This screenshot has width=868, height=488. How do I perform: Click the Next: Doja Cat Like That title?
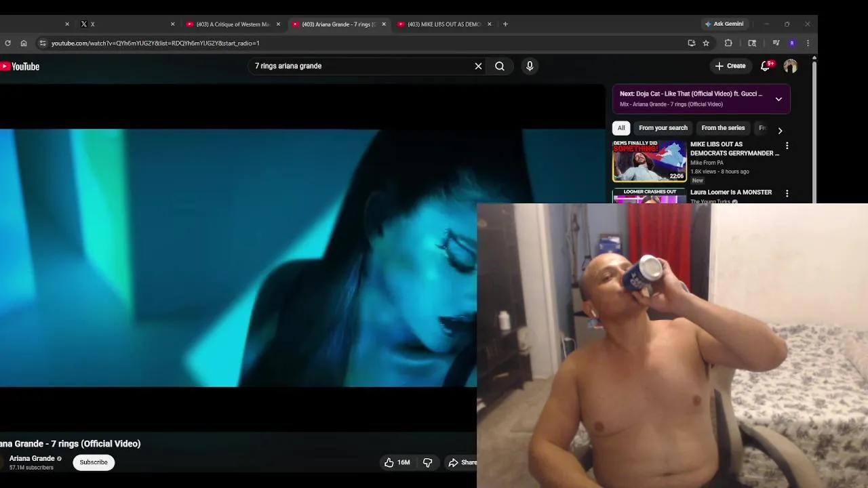pos(691,94)
